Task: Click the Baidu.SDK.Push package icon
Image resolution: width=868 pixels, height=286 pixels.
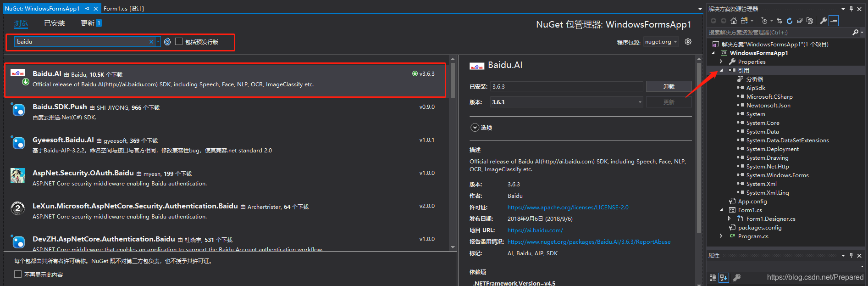Action: pyautogui.click(x=18, y=110)
